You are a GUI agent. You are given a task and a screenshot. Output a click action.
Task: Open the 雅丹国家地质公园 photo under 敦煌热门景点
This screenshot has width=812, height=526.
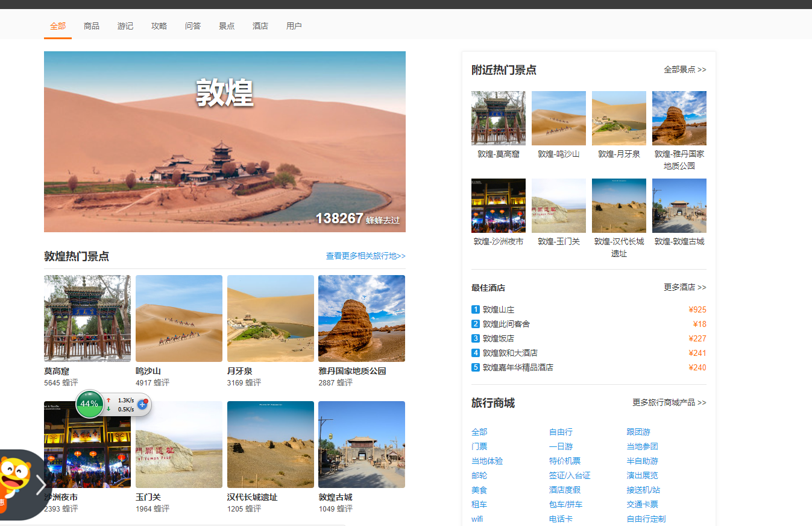[362, 318]
